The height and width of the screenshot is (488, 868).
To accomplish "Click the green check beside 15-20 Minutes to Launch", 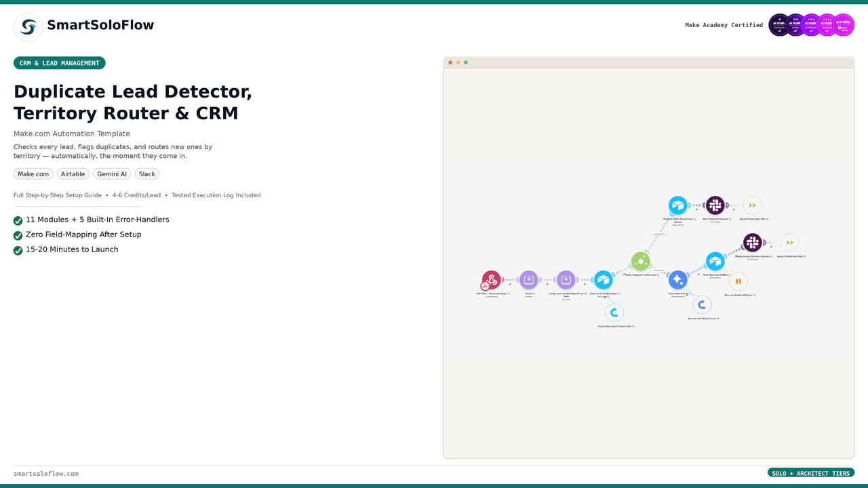I will 18,250.
